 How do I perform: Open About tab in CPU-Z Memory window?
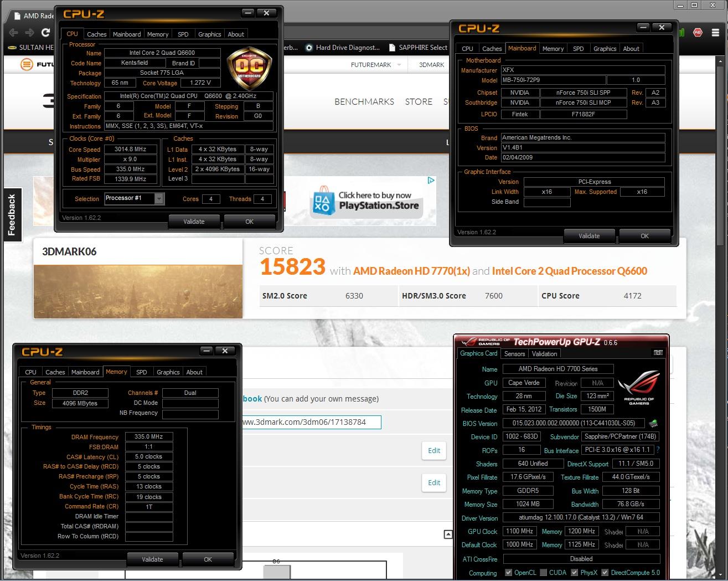click(x=194, y=372)
